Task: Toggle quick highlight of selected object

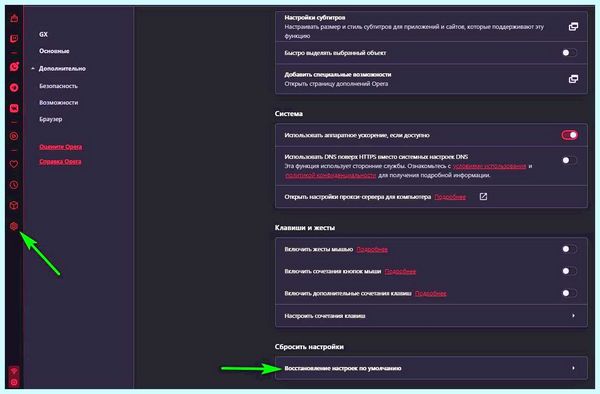Action: 569,53
